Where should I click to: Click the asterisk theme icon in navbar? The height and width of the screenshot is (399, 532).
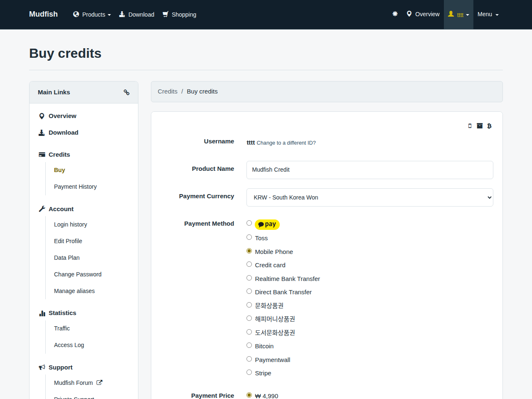[x=395, y=14]
